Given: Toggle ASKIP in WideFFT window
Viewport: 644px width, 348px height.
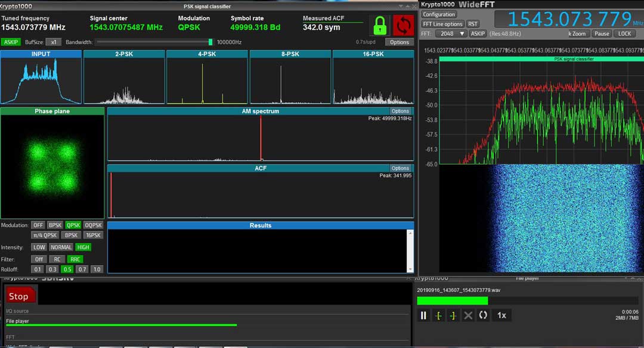Looking at the screenshot, I should [478, 33].
